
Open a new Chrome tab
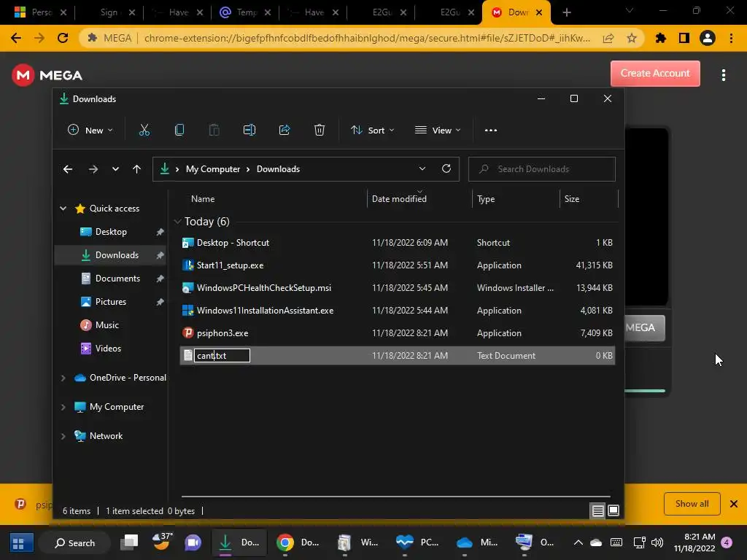pyautogui.click(x=566, y=12)
